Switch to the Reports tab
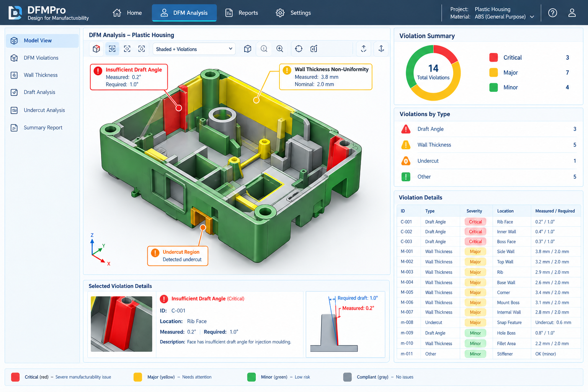This screenshot has width=588, height=392. (242, 13)
